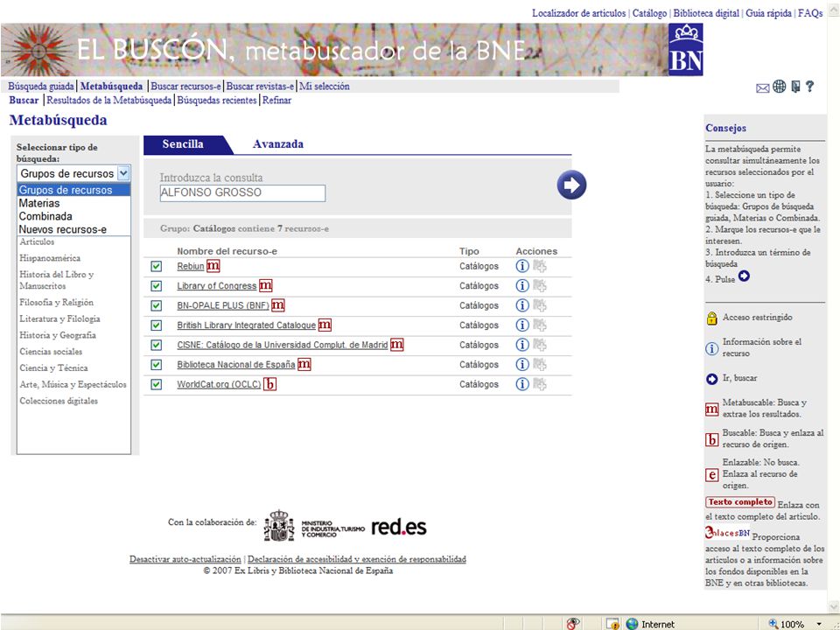Switch to the Avanzada tab
Image resolution: width=840 pixels, height=630 pixels.
pyautogui.click(x=278, y=144)
